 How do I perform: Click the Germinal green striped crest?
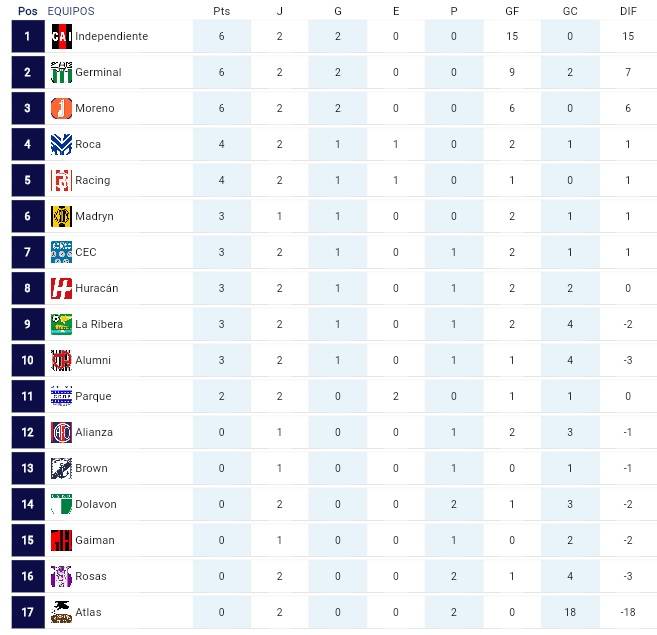click(61, 73)
